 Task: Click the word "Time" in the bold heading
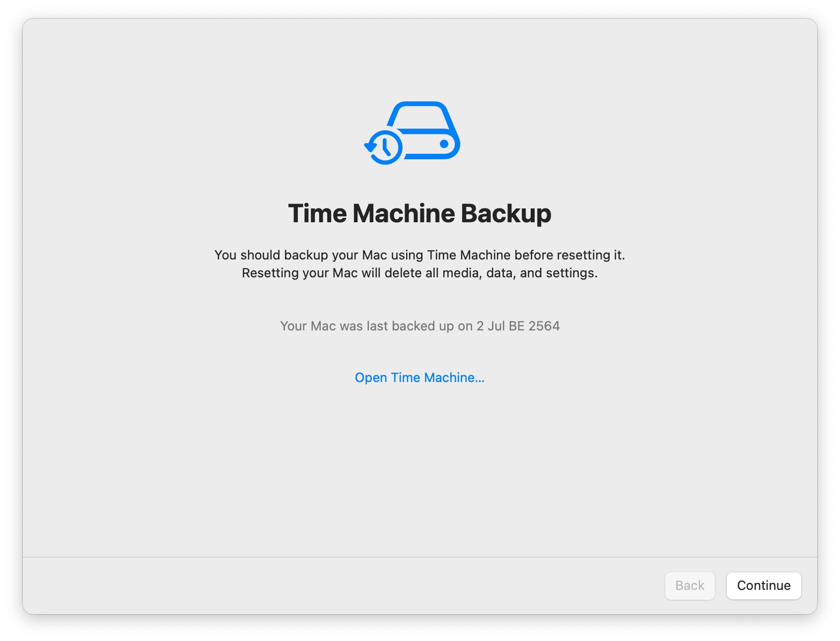pyautogui.click(x=317, y=213)
